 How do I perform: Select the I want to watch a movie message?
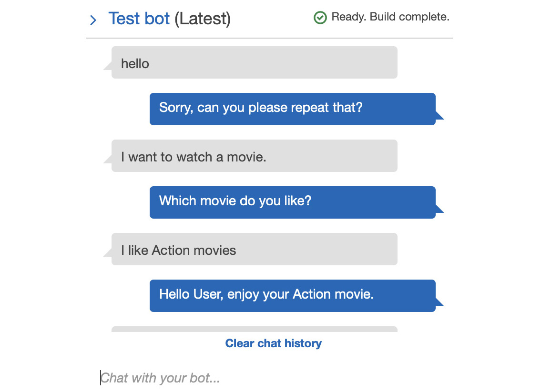point(254,156)
